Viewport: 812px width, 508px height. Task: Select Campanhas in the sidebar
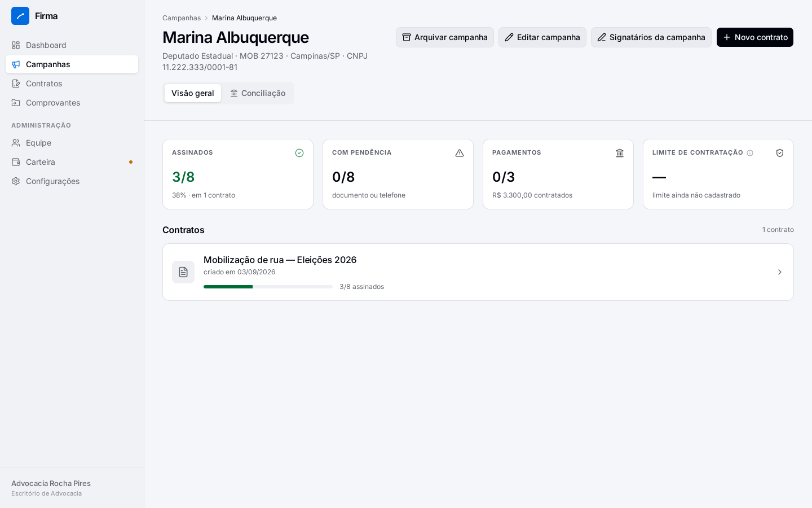coord(72,64)
